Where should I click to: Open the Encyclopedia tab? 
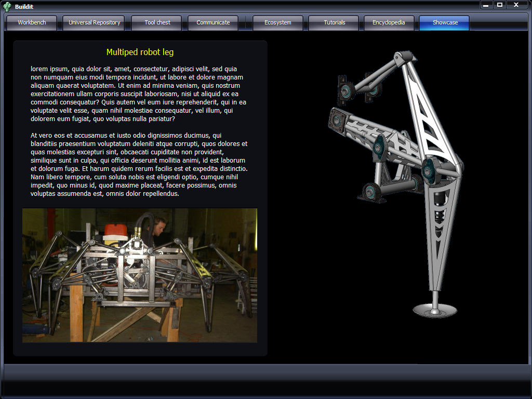click(389, 23)
